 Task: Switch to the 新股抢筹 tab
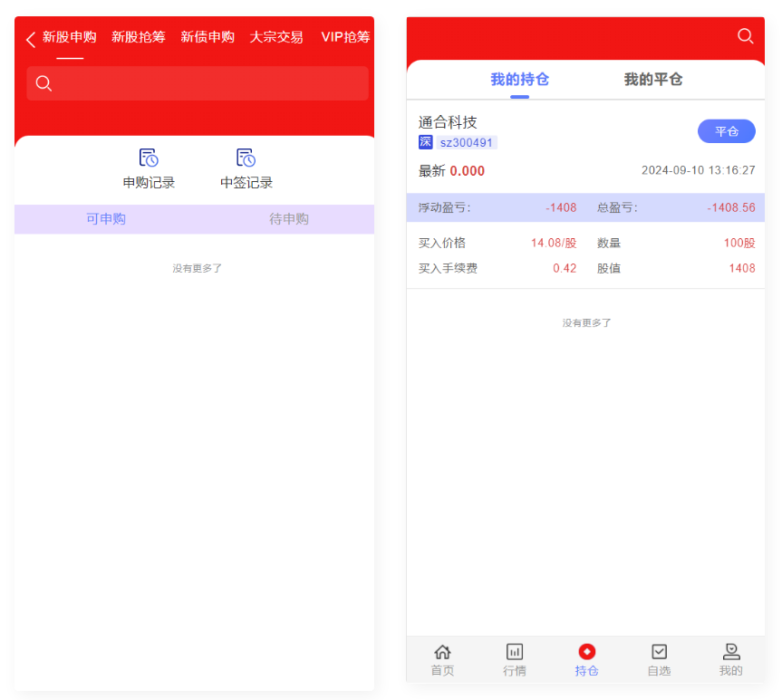[138, 37]
